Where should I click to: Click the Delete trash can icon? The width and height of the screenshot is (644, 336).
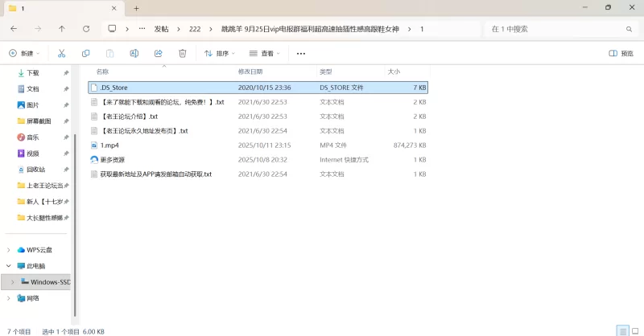pyautogui.click(x=183, y=53)
